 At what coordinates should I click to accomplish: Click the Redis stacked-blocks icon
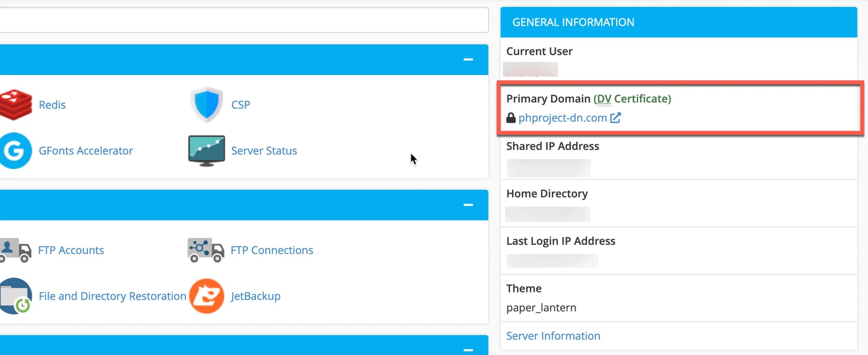click(15, 105)
